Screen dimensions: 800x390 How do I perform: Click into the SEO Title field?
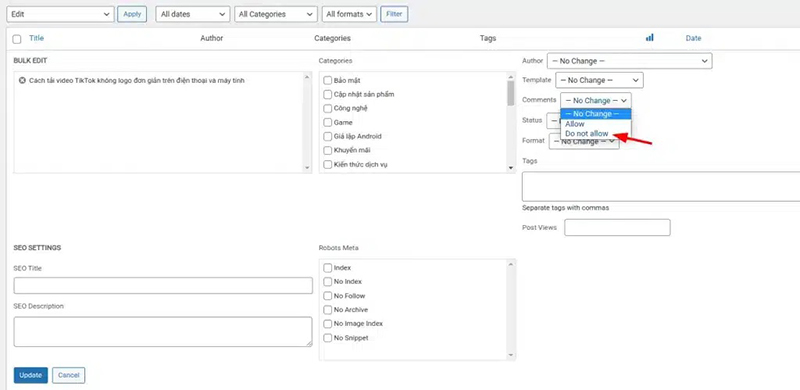[163, 285]
